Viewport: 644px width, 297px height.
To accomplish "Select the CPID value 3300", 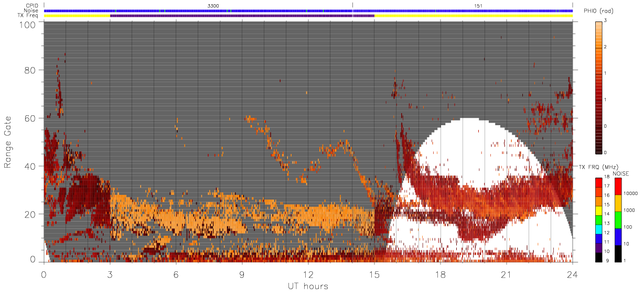I will [x=213, y=6].
